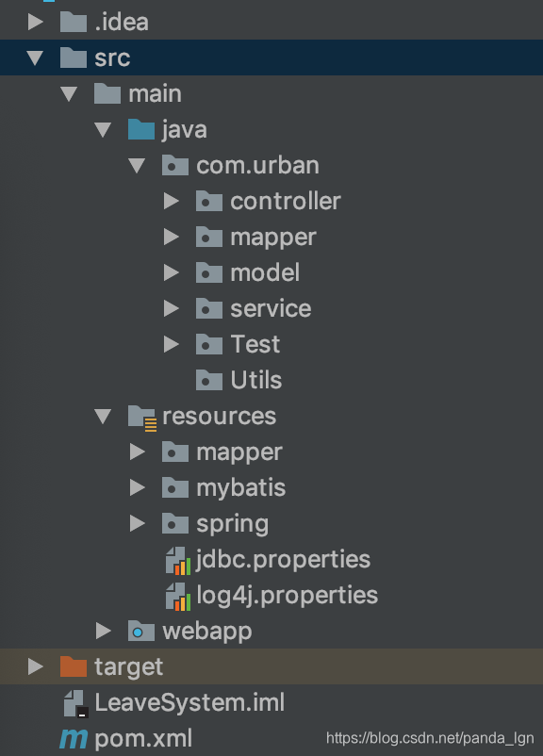Click the log4j.properties file icon
543x756 pixels.
tap(178, 597)
